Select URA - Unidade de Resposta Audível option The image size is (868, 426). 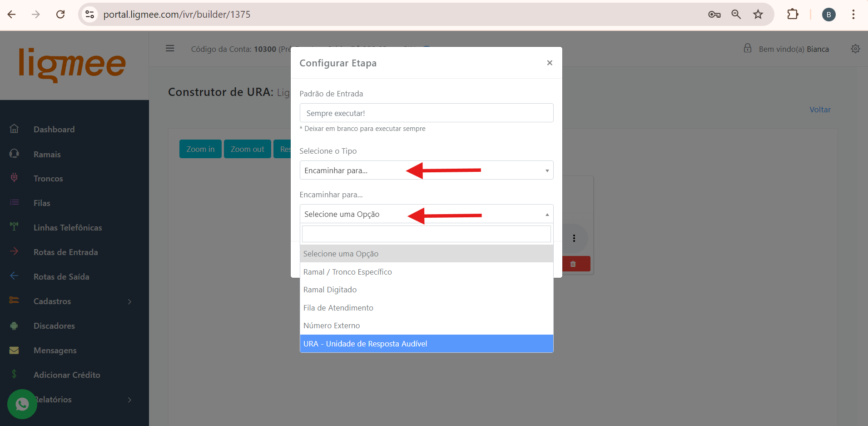(x=426, y=344)
